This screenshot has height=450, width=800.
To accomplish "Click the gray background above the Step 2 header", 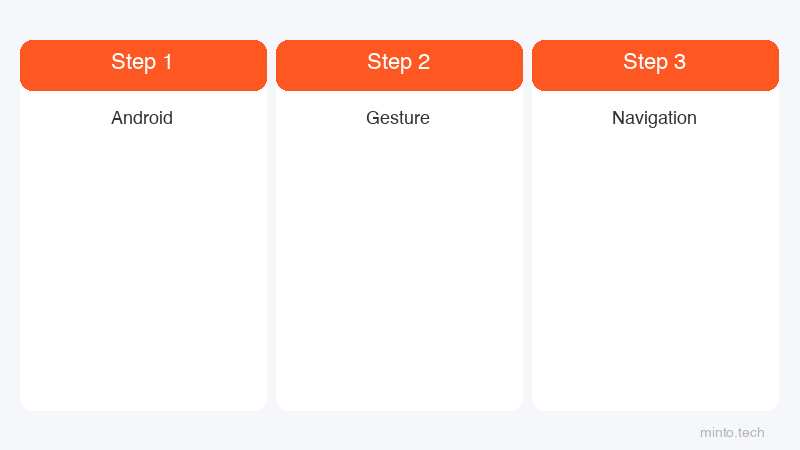I will coord(399,19).
